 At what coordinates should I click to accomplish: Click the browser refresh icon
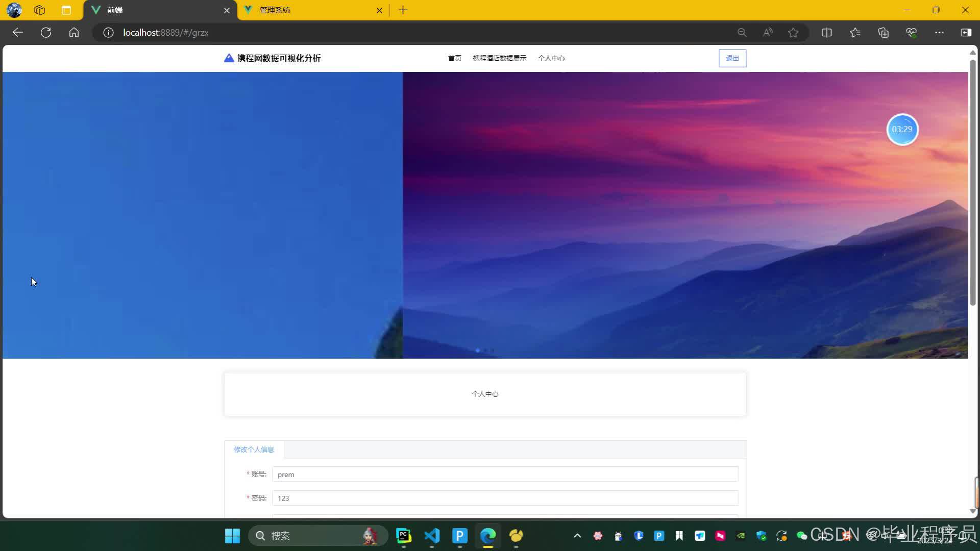point(46,33)
